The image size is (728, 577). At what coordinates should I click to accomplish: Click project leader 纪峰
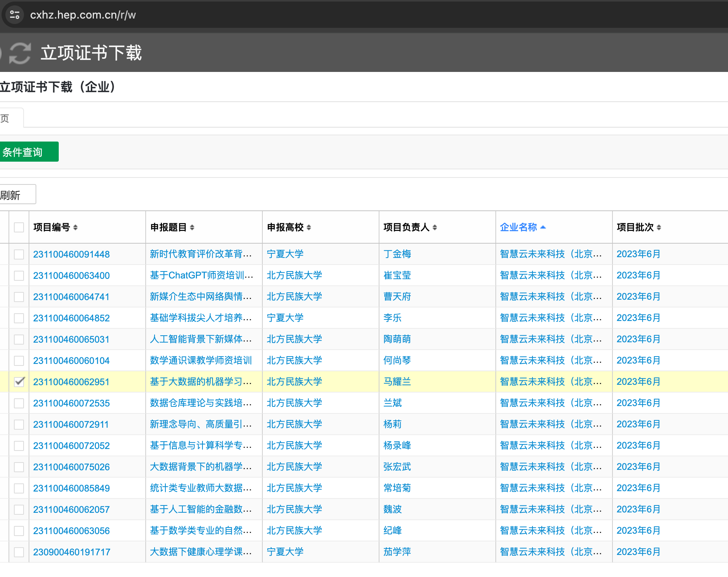[x=393, y=531]
